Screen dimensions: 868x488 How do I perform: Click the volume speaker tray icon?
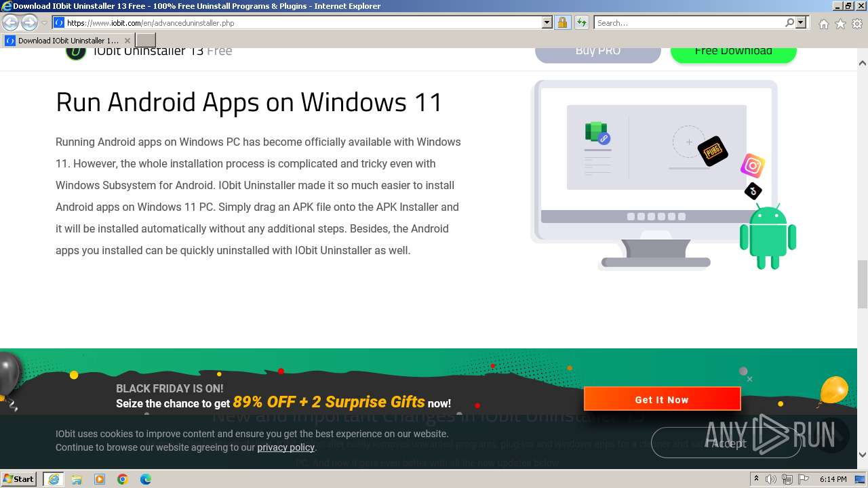[x=771, y=479]
